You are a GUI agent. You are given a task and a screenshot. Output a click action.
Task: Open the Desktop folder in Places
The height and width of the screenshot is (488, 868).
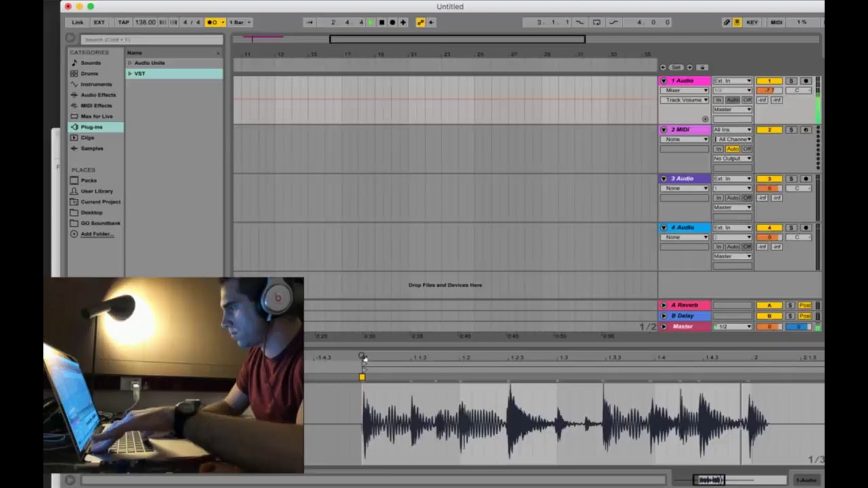point(92,212)
